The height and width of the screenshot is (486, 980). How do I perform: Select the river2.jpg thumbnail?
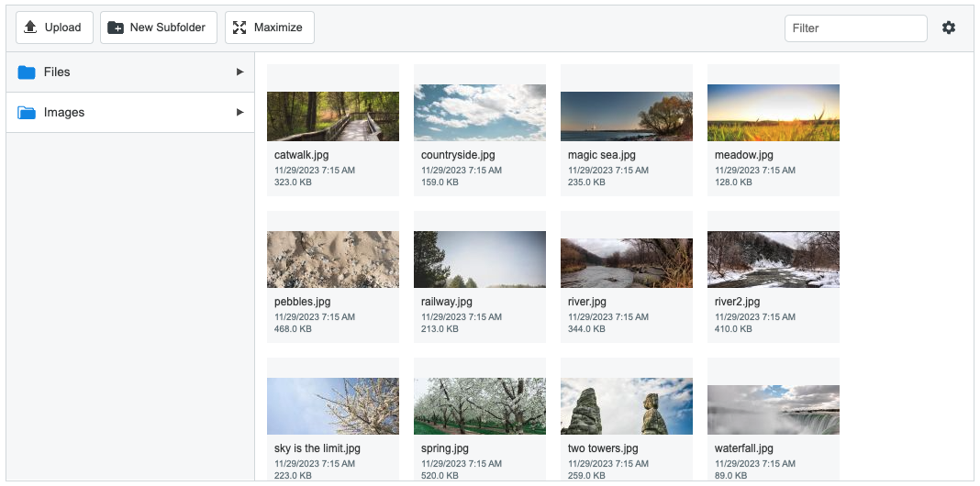(774, 260)
